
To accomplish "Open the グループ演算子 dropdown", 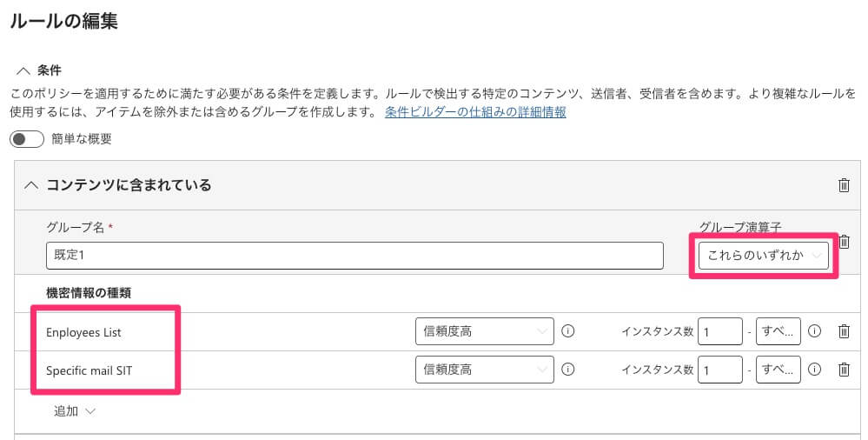I will pyautogui.click(x=764, y=255).
